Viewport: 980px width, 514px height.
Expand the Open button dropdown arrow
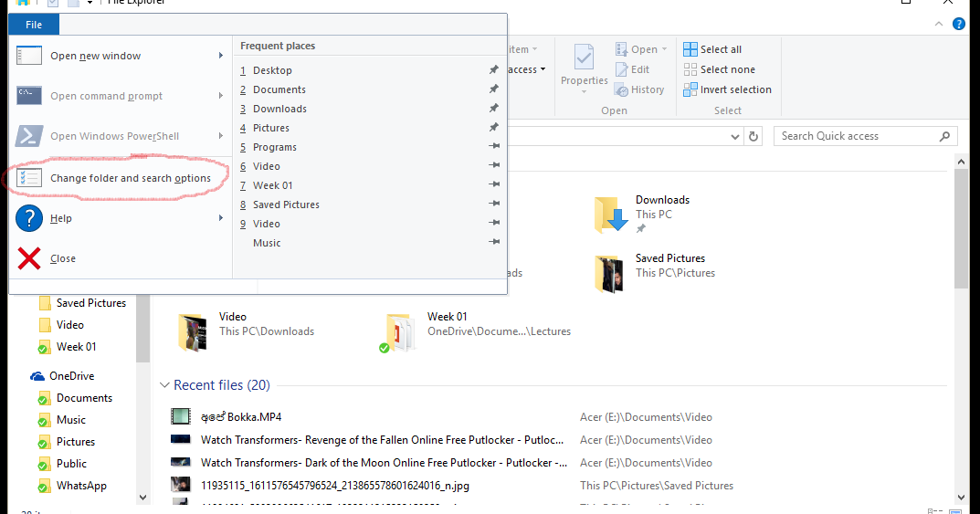[664, 49]
